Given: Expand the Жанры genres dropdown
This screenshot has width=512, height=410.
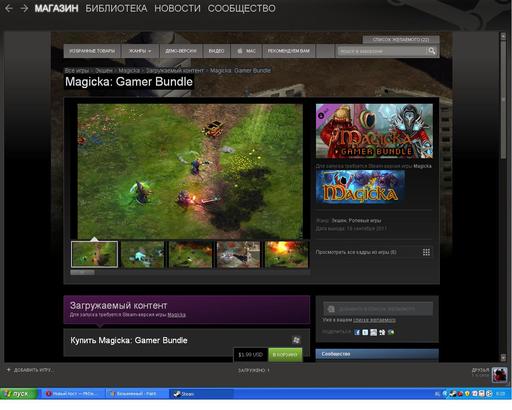Looking at the screenshot, I should point(140,51).
